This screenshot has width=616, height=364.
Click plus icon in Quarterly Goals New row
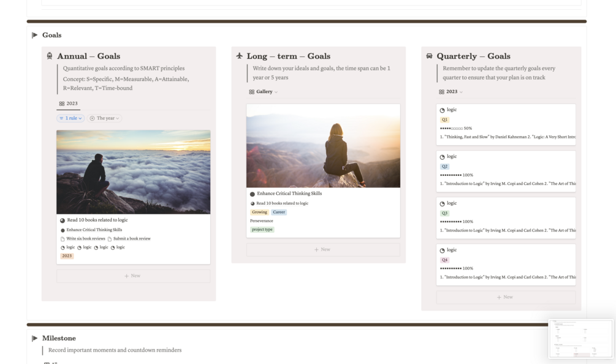point(499,297)
